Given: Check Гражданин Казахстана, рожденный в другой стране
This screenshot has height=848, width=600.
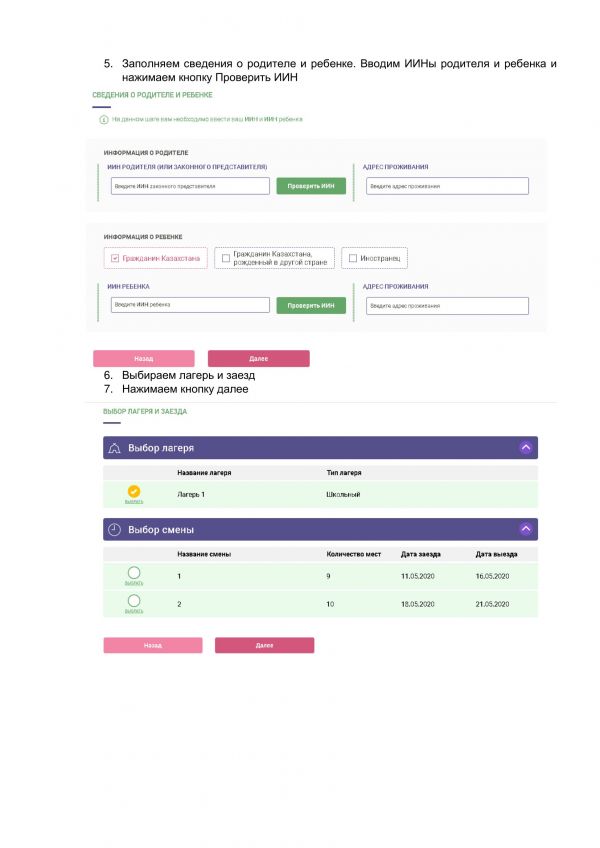Looking at the screenshot, I should (x=226, y=258).
